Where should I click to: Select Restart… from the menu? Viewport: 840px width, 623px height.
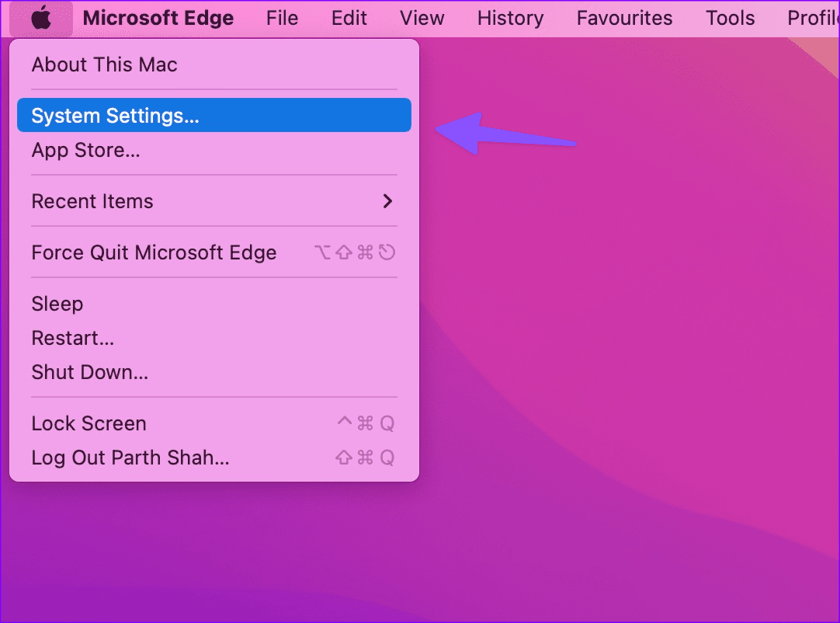pos(214,339)
